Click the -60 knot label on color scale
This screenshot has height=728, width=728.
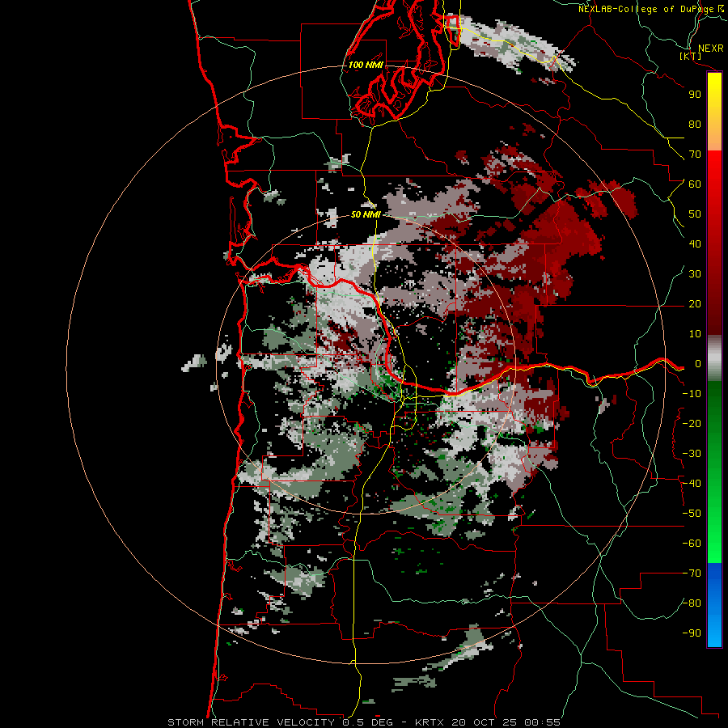(692, 544)
